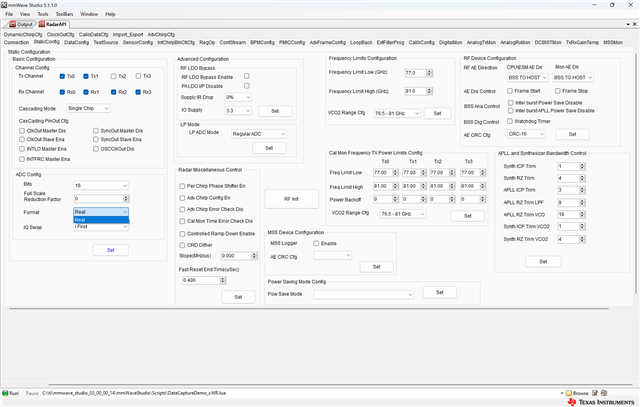This screenshot has width=640, height=407.
Task: Click the mmWave Studio title bar icon
Action: (4, 5)
